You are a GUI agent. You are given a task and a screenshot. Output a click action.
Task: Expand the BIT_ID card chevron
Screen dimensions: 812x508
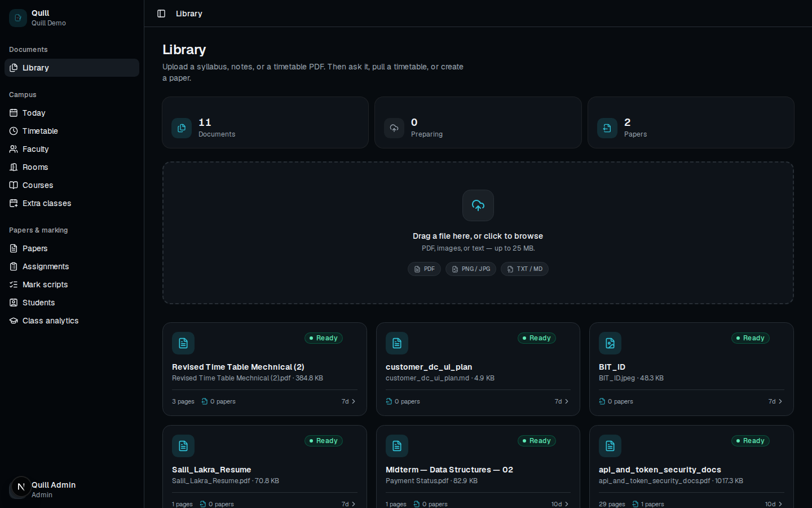click(x=780, y=401)
